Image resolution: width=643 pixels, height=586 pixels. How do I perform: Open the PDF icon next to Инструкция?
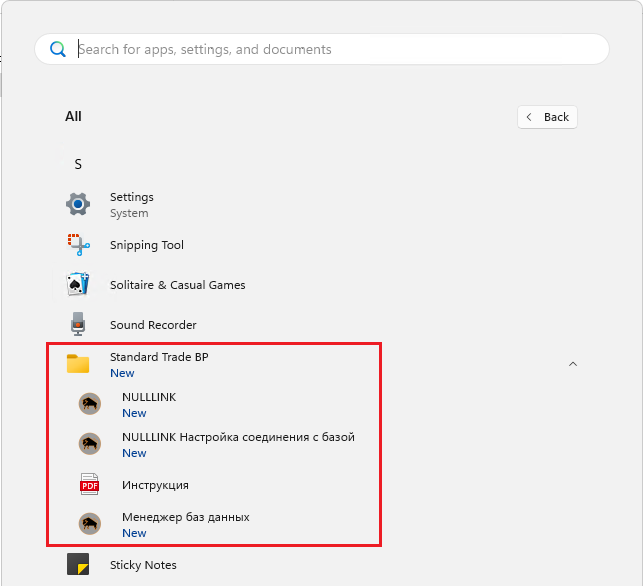(x=90, y=485)
